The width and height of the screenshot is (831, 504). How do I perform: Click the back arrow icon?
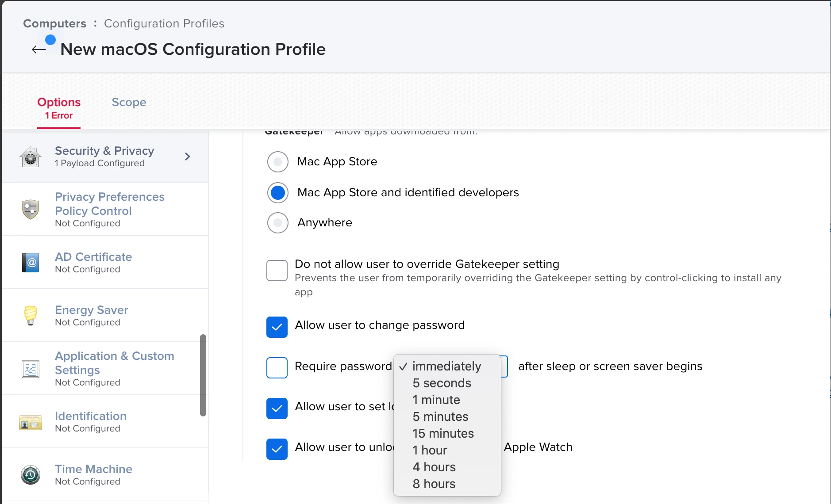point(39,50)
